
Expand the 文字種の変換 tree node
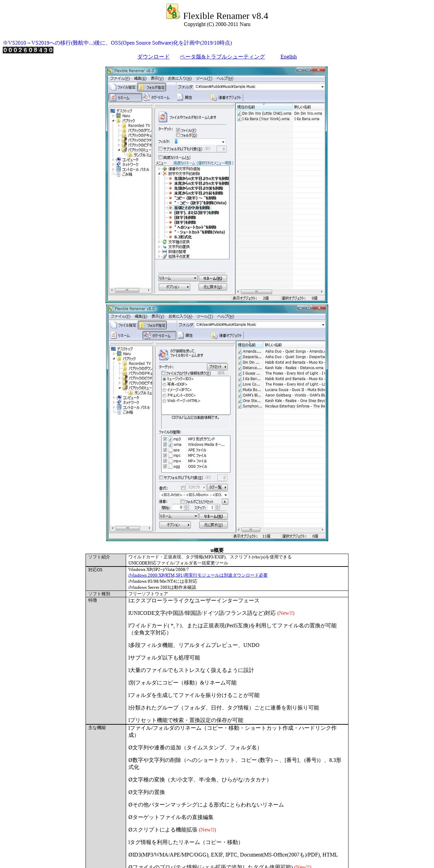(x=160, y=242)
